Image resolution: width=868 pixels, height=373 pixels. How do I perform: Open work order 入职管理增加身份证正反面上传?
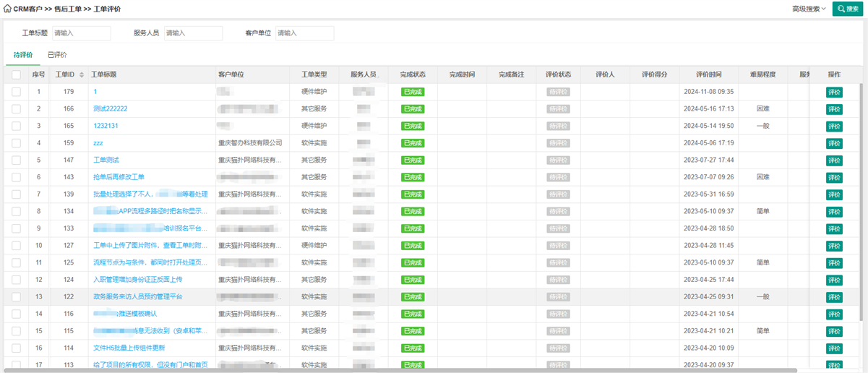pos(138,280)
